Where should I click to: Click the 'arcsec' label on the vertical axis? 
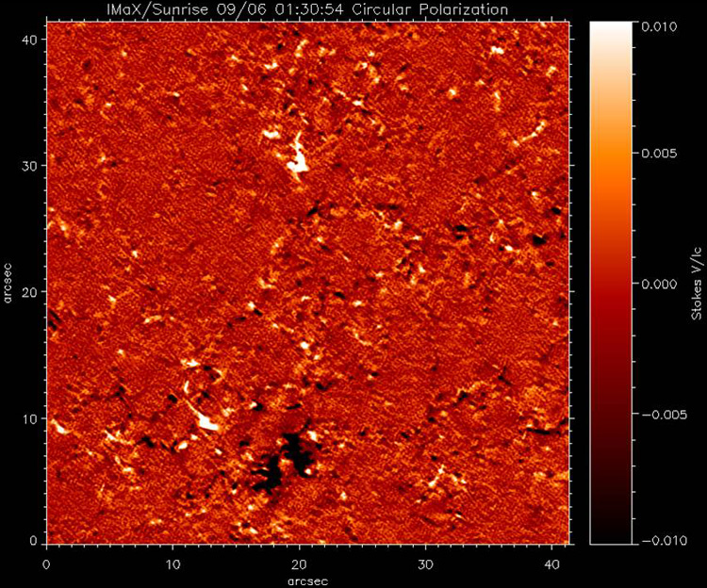8,283
